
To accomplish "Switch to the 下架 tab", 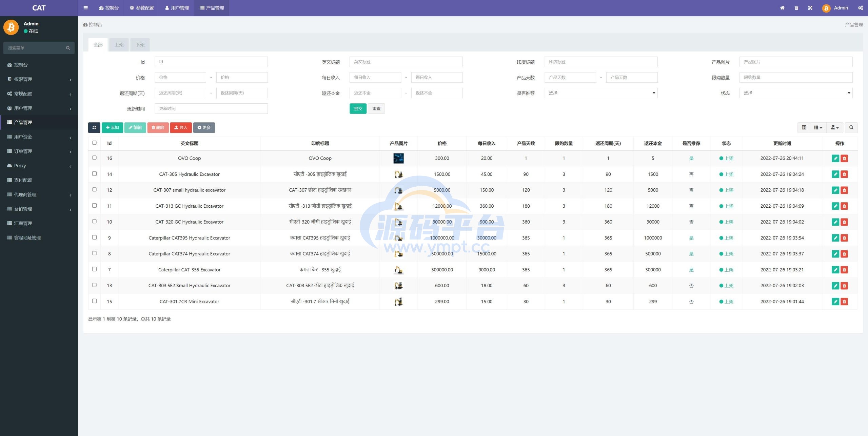I will [x=140, y=45].
